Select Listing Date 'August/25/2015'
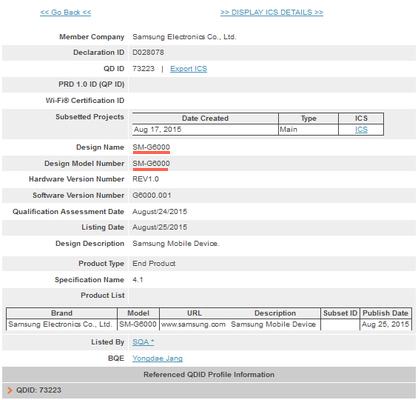Viewport: 418px width, 400px height. (160, 227)
